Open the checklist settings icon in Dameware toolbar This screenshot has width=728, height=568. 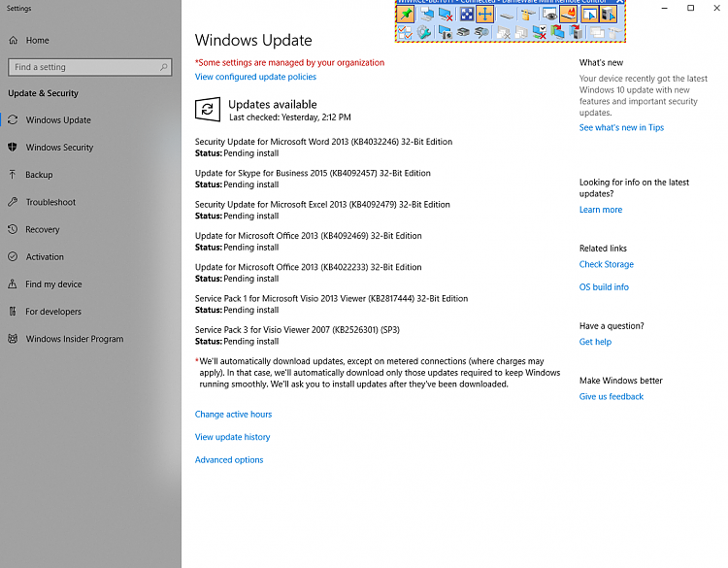pyautogui.click(x=405, y=32)
